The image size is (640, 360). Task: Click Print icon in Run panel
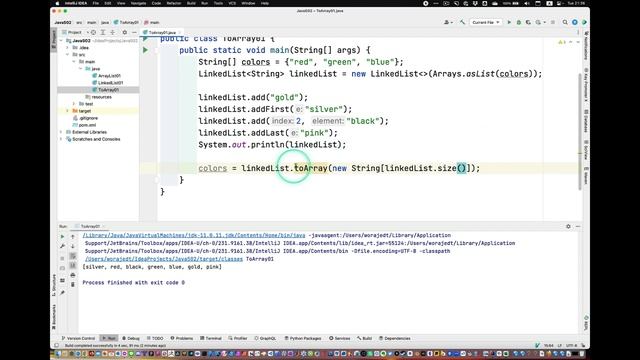pyautogui.click(x=73, y=275)
